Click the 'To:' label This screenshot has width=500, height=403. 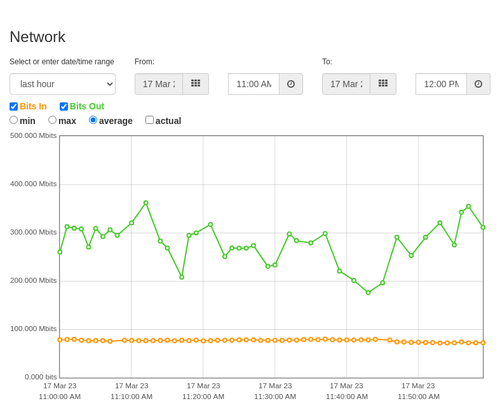[x=327, y=62]
